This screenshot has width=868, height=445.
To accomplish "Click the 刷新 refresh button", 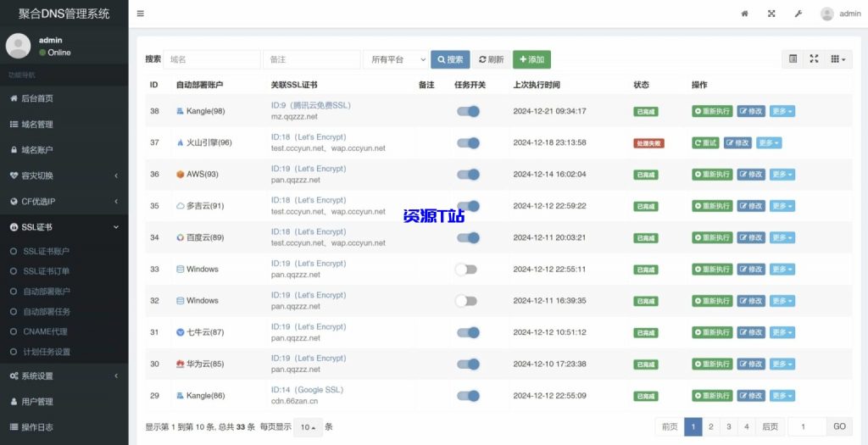I will [x=491, y=59].
